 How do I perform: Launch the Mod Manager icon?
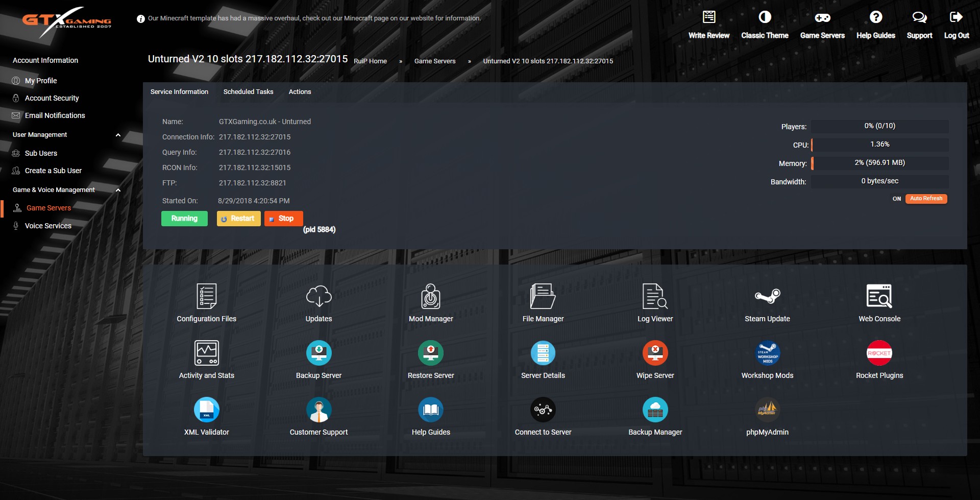point(431,296)
